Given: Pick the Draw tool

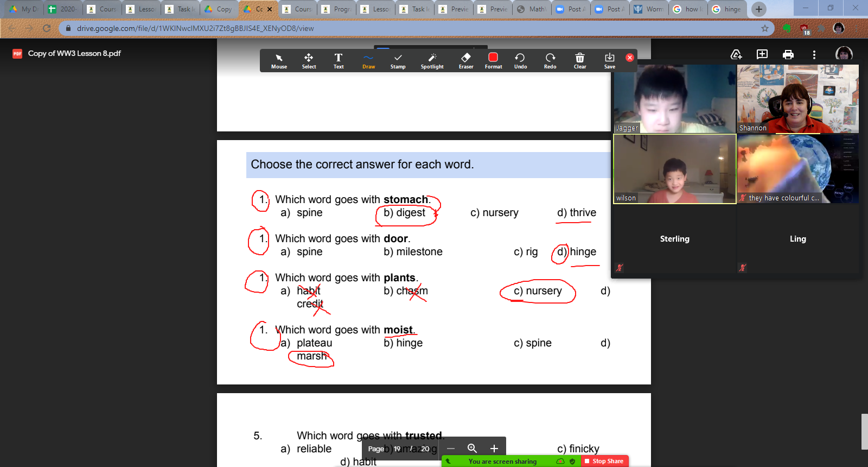Looking at the screenshot, I should point(368,61).
